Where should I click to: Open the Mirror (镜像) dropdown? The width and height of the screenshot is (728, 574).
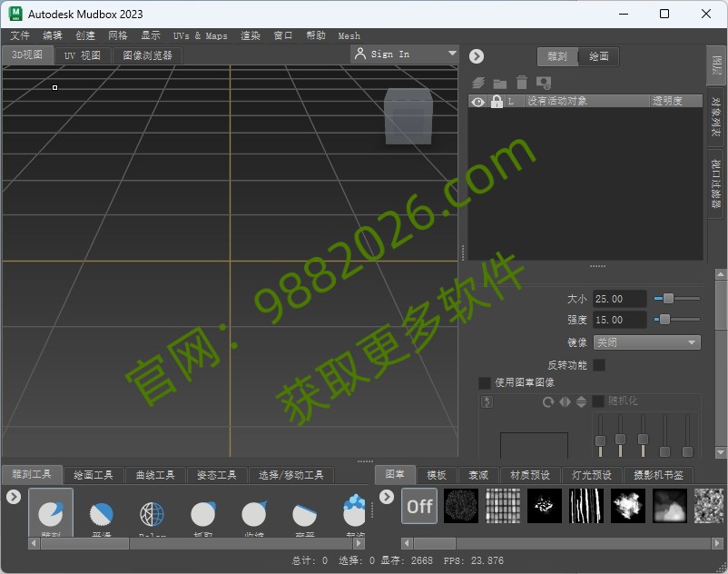[x=646, y=342]
